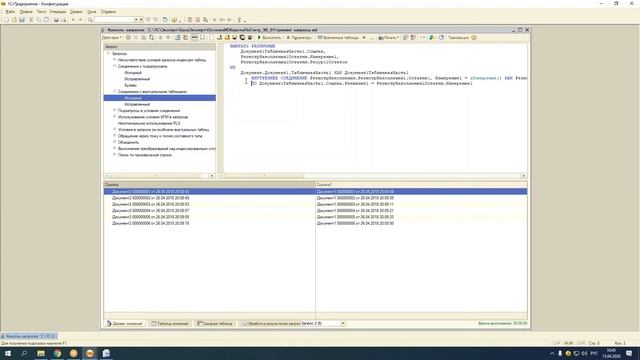Click the query editor horizontal scrollbar right arrow
Screen dimensions: 640x360
pyautogui.click(x=524, y=176)
